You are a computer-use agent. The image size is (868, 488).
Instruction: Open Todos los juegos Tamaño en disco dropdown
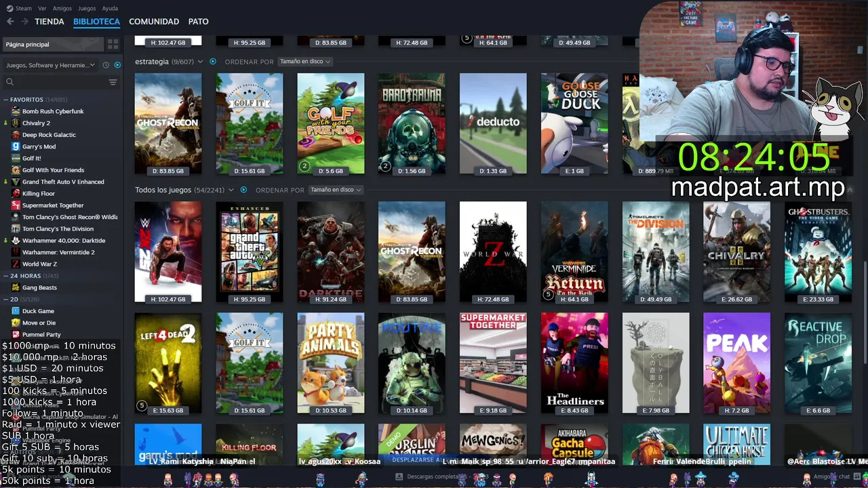click(x=335, y=190)
